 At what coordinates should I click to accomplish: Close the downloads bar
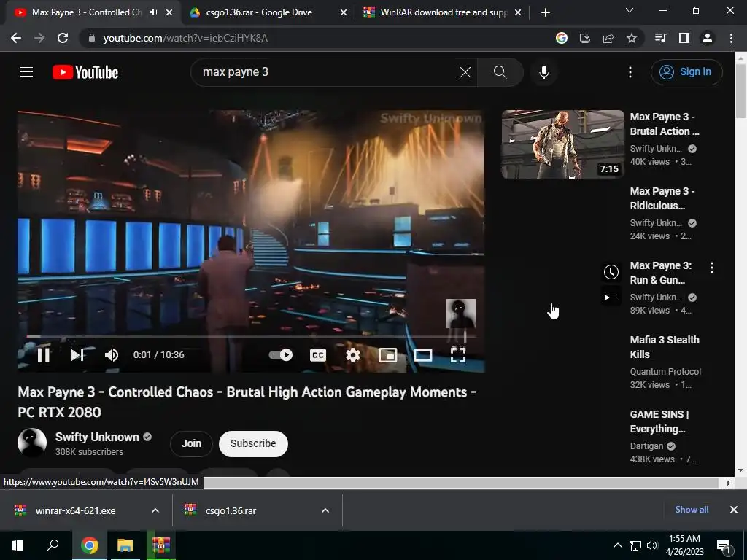coord(734,510)
